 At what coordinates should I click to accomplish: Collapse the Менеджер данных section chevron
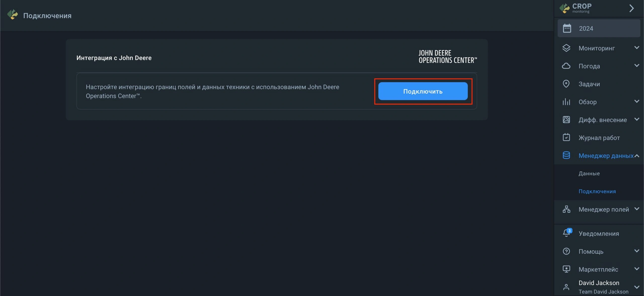637,156
